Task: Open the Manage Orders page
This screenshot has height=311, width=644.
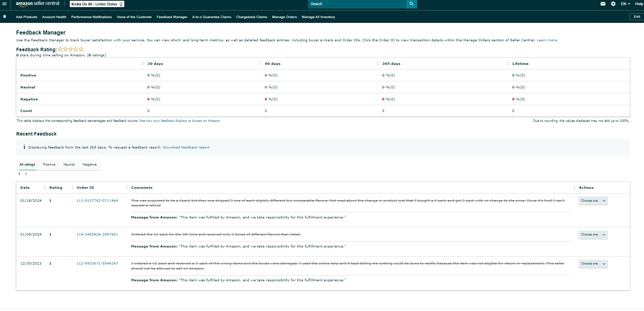Action: (x=285, y=17)
